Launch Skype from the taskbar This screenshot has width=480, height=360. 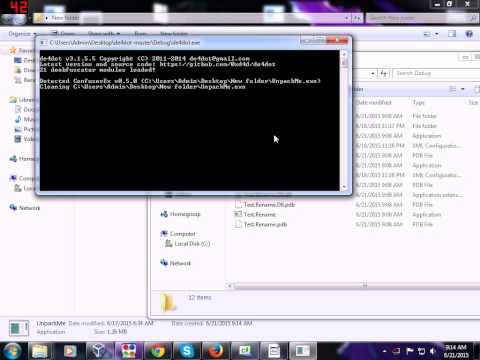[x=186, y=351]
